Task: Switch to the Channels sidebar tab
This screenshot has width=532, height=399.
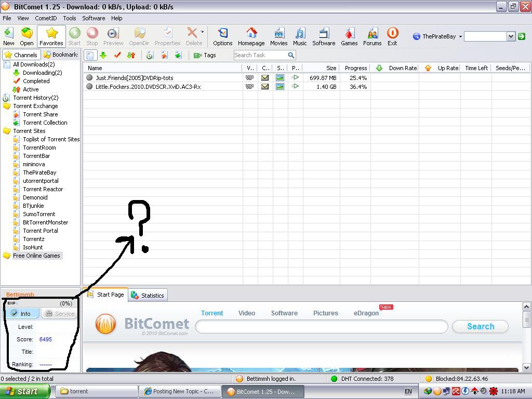Action: click(21, 55)
